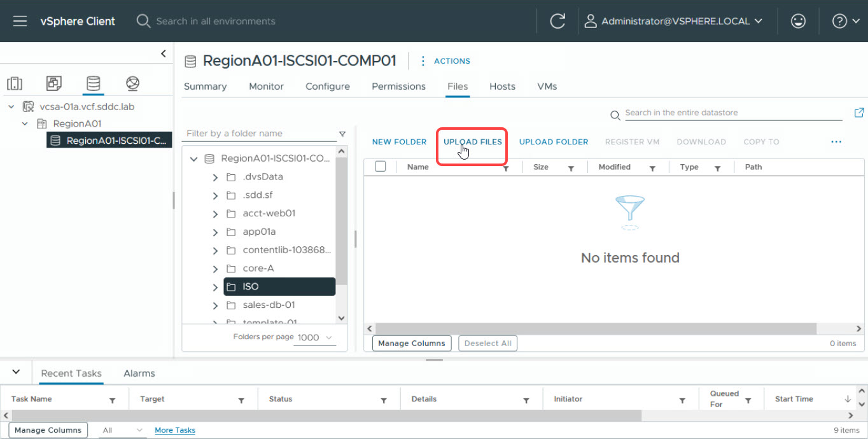Focus the Filter by a folder name field
868x439 pixels.
[261, 134]
